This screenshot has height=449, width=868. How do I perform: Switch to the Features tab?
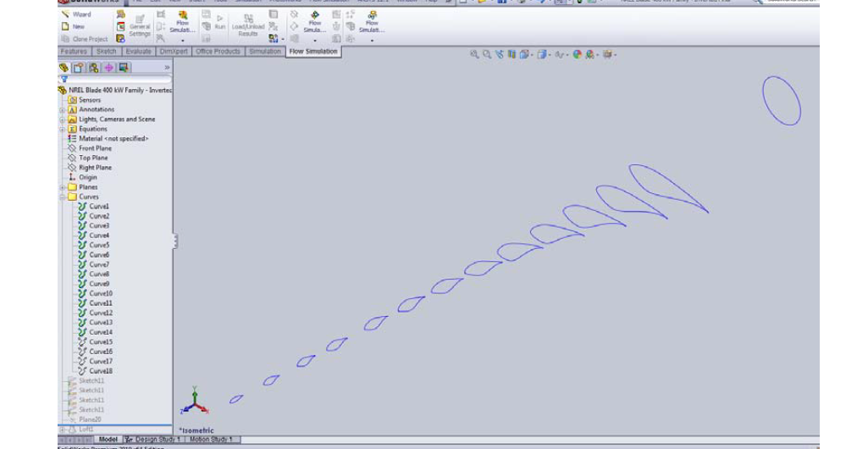tap(74, 52)
